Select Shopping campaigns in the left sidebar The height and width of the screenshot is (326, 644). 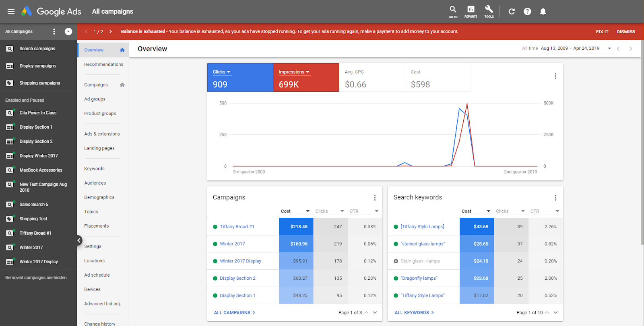click(39, 83)
